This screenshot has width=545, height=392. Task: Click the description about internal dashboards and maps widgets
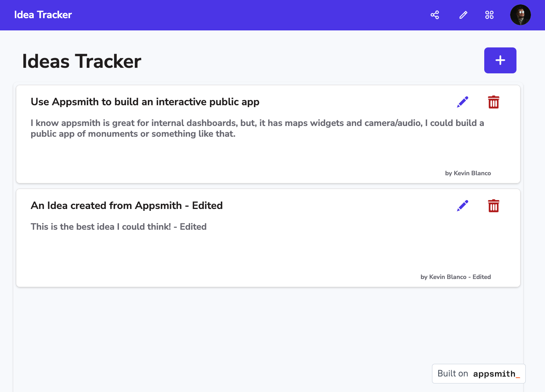tap(257, 128)
